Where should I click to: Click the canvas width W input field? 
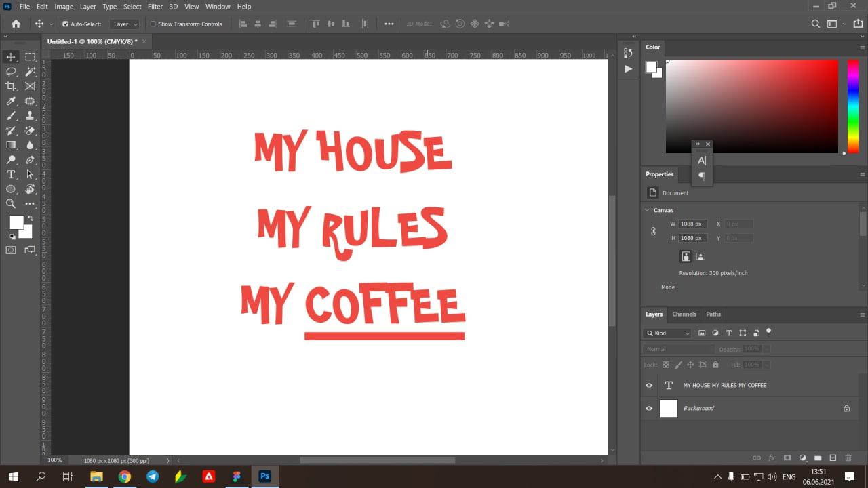[x=692, y=224]
